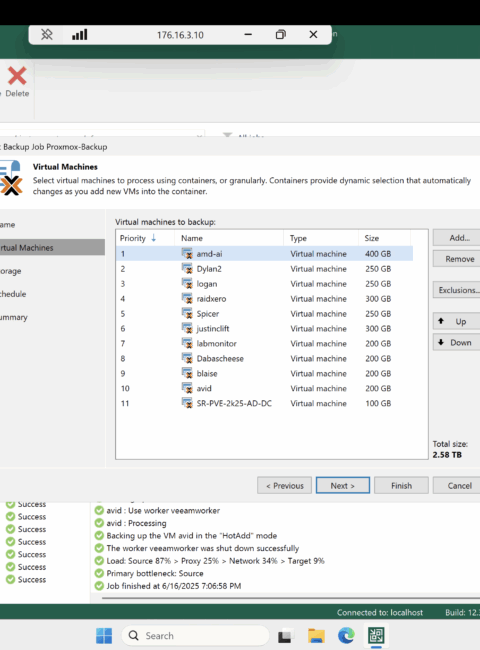The width and height of the screenshot is (480, 650).
Task: Select the labmonitor row
Action: pyautogui.click(x=264, y=343)
